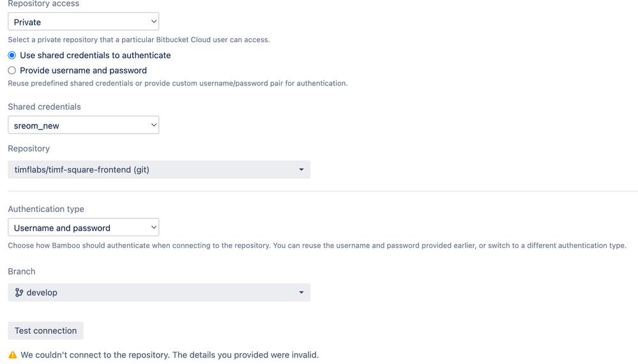The width and height of the screenshot is (638, 364).
Task: Click the Test connection button
Action: pos(45,331)
